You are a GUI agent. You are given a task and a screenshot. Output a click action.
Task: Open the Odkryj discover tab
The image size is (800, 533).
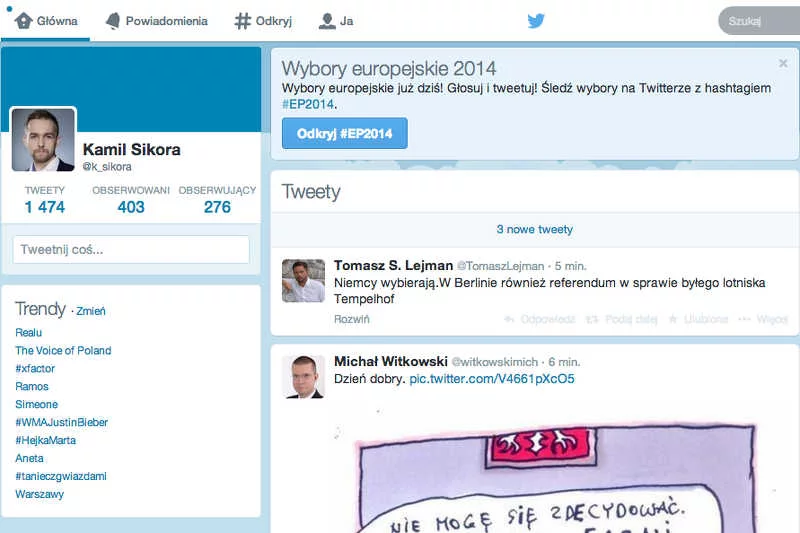(x=263, y=21)
